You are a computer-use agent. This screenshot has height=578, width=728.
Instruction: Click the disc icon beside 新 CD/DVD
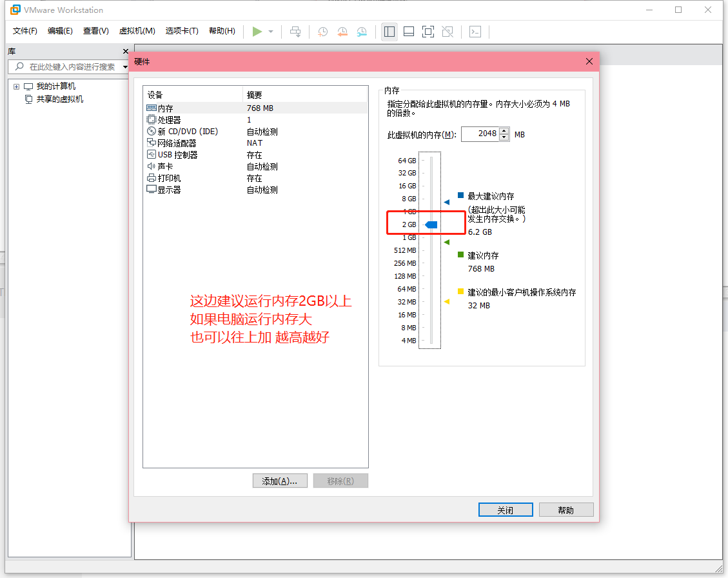pyautogui.click(x=152, y=131)
